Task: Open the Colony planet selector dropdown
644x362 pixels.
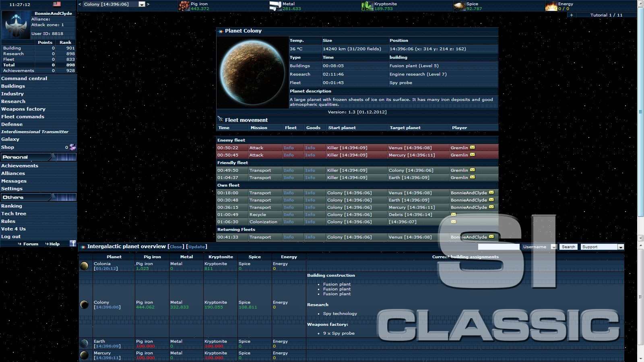Action: tap(141, 4)
